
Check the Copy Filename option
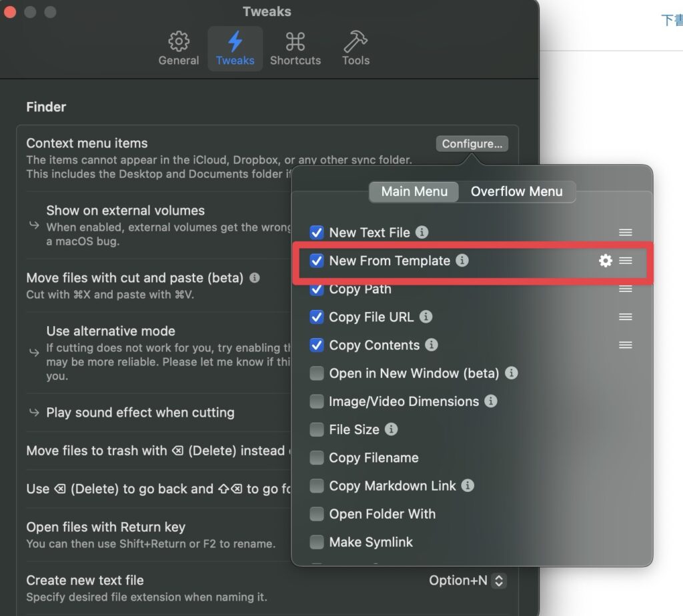click(x=317, y=457)
